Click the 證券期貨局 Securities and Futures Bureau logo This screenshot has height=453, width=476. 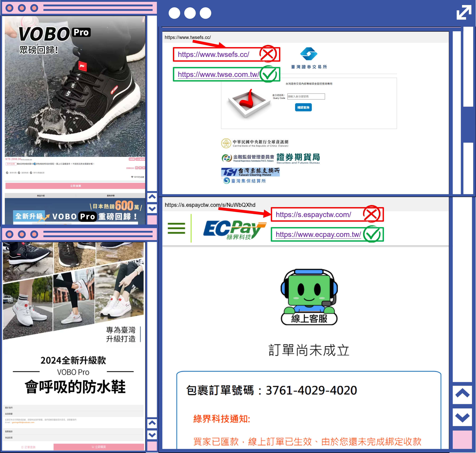tap(298, 159)
